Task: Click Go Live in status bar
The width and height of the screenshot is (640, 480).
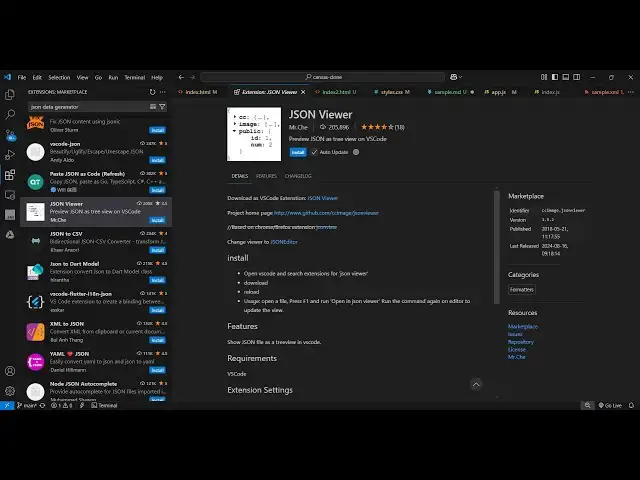Action: [610, 405]
